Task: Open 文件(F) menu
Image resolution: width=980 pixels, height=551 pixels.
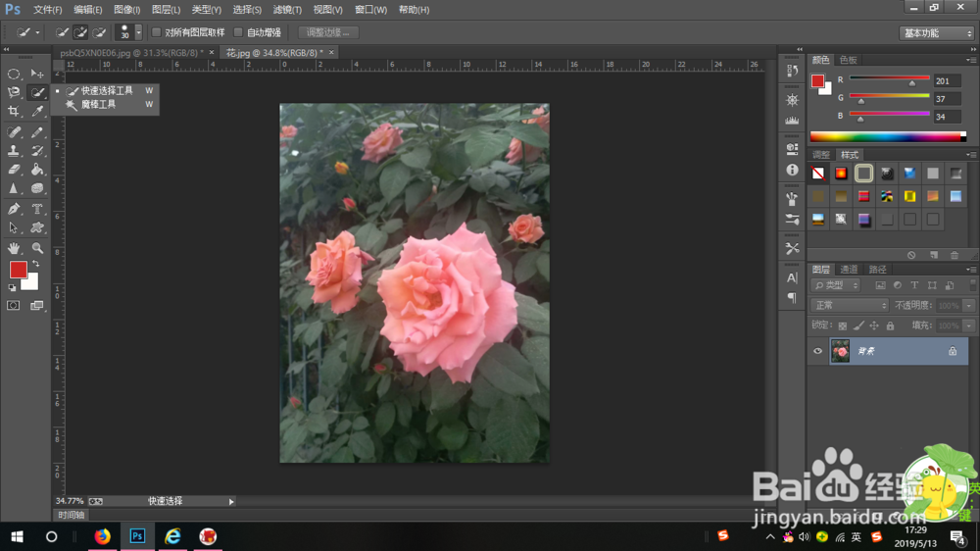Action: 47,10
